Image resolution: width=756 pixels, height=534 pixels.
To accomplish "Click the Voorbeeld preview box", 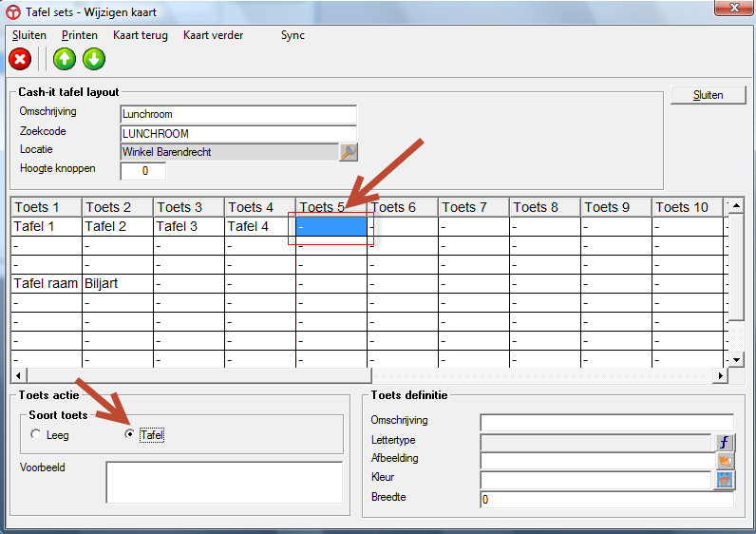I will (x=224, y=483).
